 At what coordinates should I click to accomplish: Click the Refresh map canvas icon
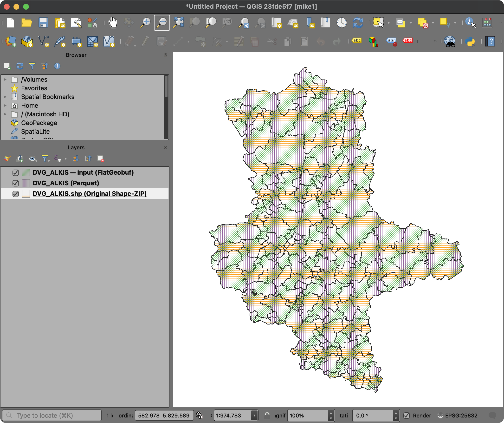pos(358,23)
